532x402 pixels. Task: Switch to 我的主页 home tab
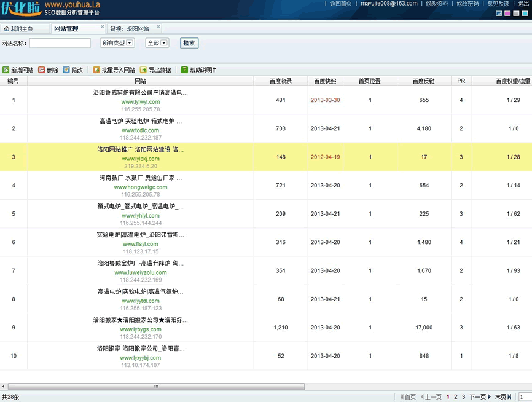point(18,29)
